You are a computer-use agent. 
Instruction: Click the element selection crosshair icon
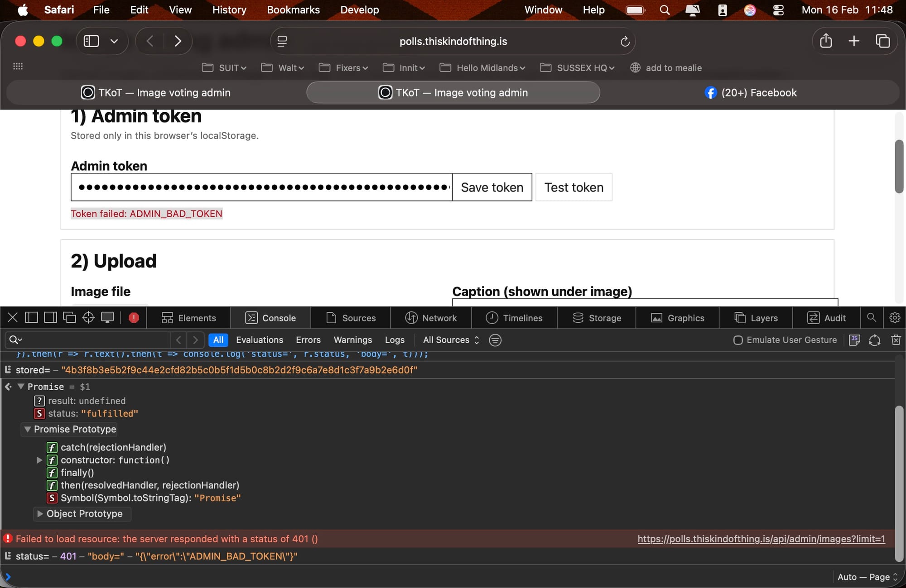[88, 318]
